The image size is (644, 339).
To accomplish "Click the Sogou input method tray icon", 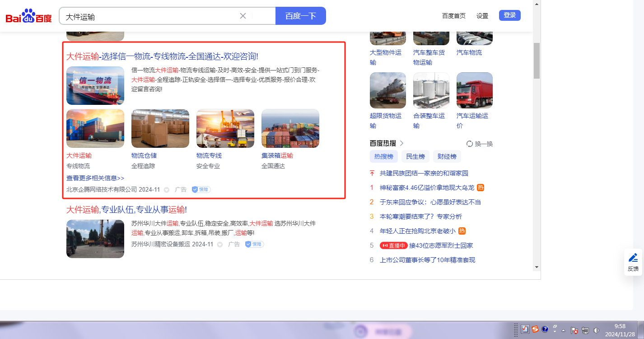I will coord(535,329).
